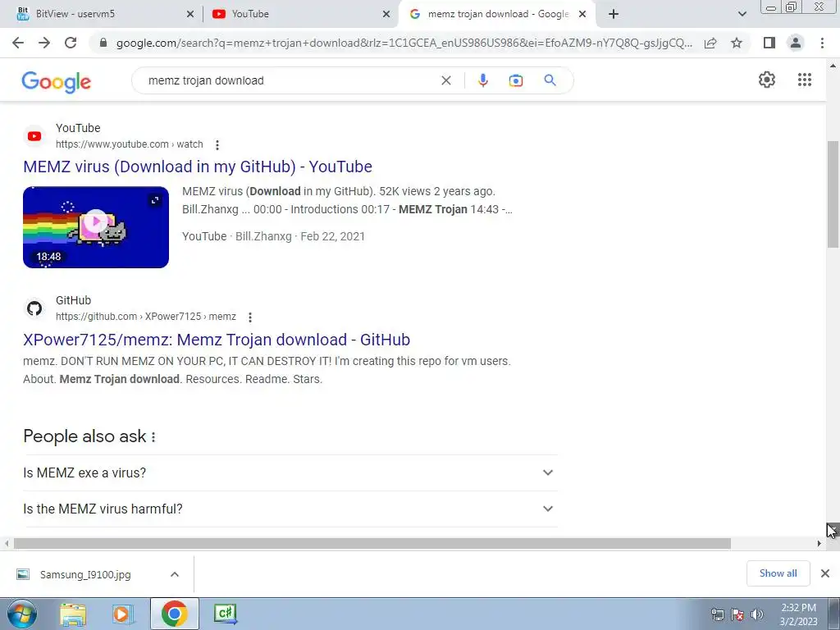Viewport: 840px width, 630px height.
Task: Open the browser side panel
Action: click(769, 43)
